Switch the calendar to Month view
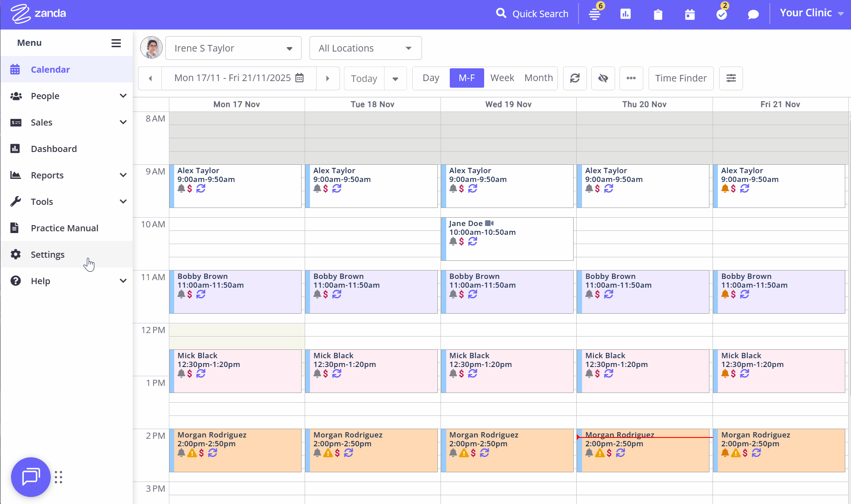Image resolution: width=851 pixels, height=504 pixels. pos(538,78)
